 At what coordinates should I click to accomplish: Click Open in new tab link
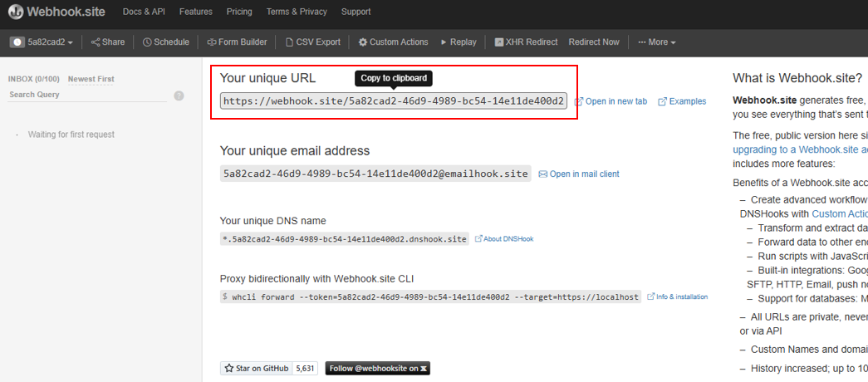point(611,101)
